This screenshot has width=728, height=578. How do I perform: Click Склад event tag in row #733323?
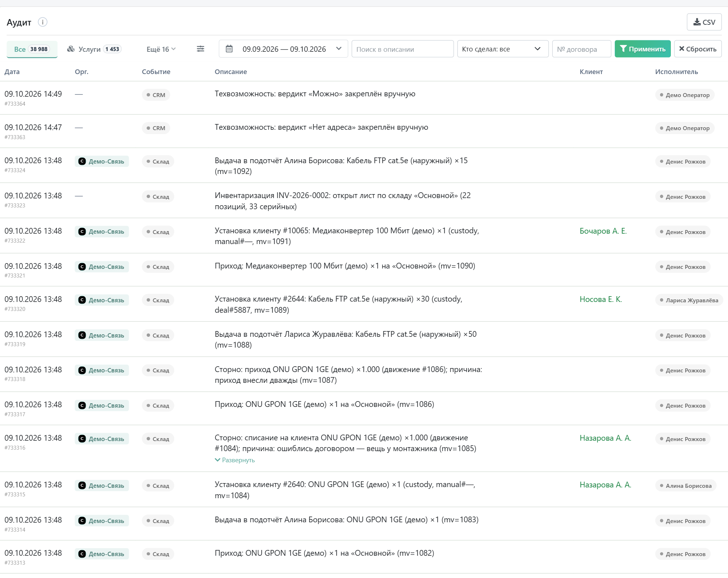coord(158,197)
